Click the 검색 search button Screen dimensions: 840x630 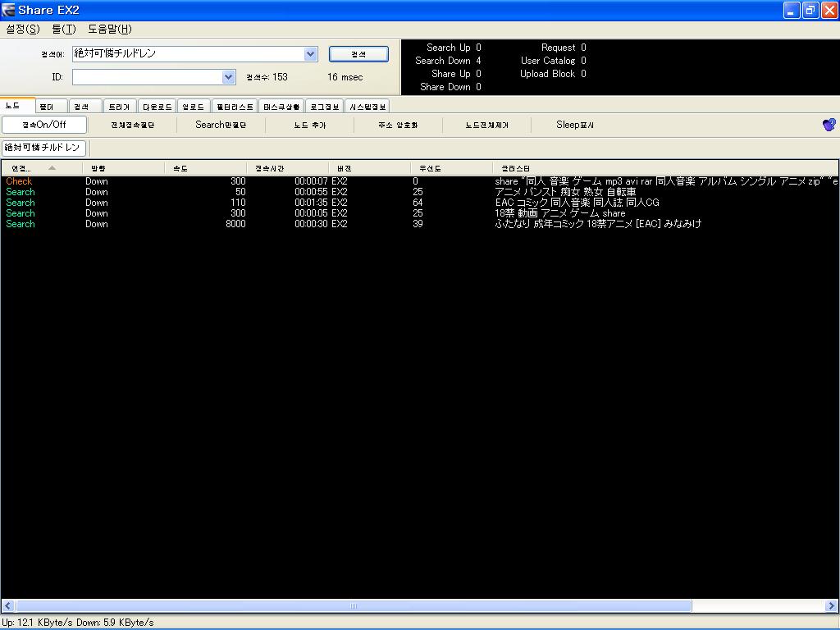click(x=358, y=54)
